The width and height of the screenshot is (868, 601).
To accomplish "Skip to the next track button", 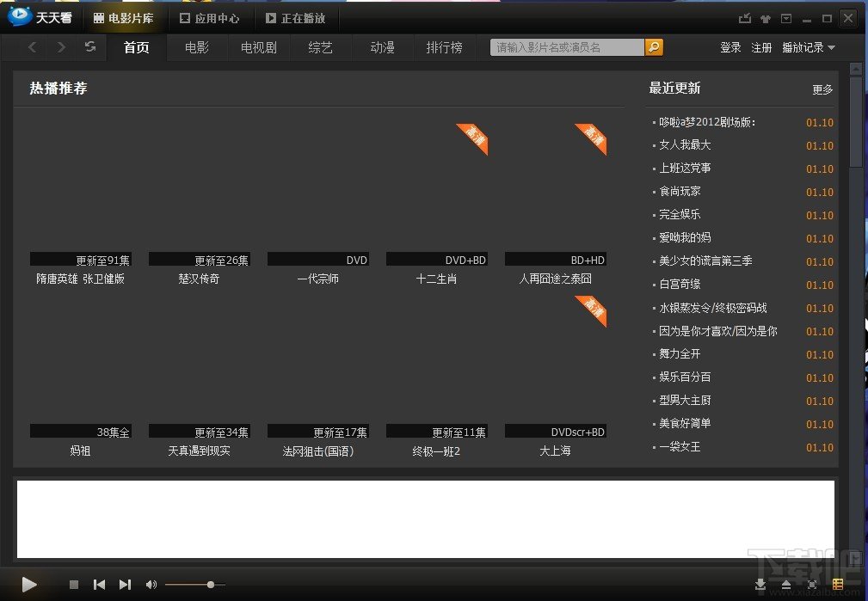I will coord(125,585).
